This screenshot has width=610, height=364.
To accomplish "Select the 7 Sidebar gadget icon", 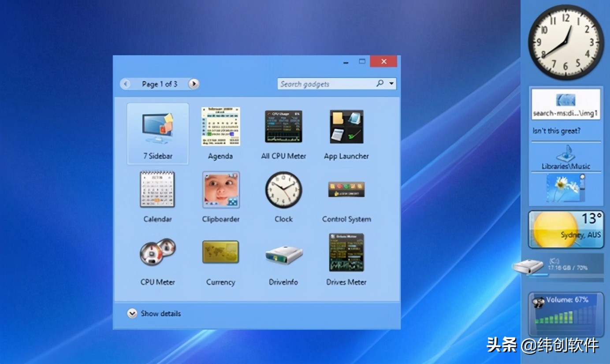I will coord(158,129).
